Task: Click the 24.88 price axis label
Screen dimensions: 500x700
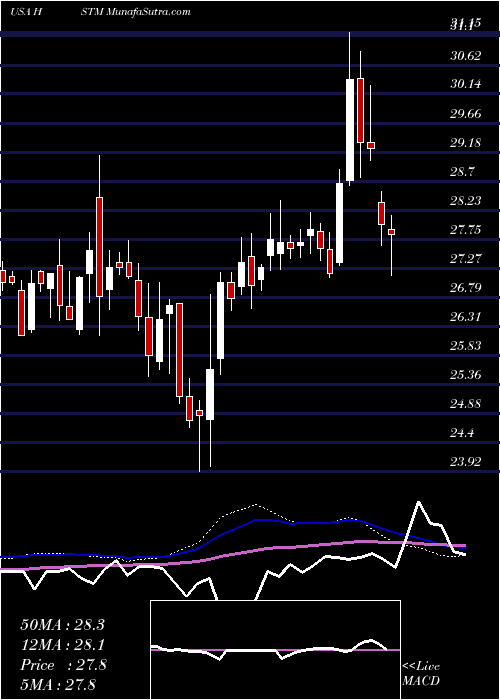Action: pyautogui.click(x=466, y=404)
